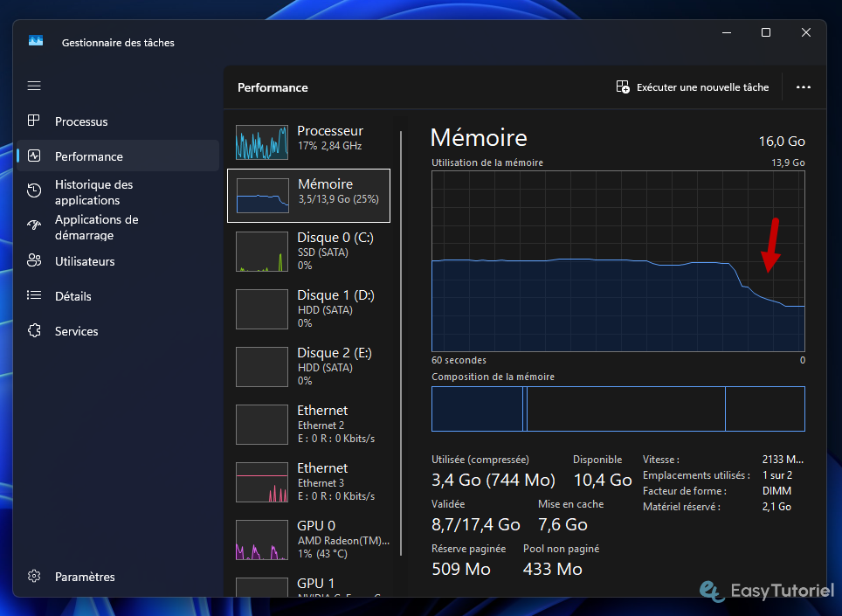Select Disque 0 (C:) SSD entry
Screen dimensions: 842x616
tap(308, 250)
